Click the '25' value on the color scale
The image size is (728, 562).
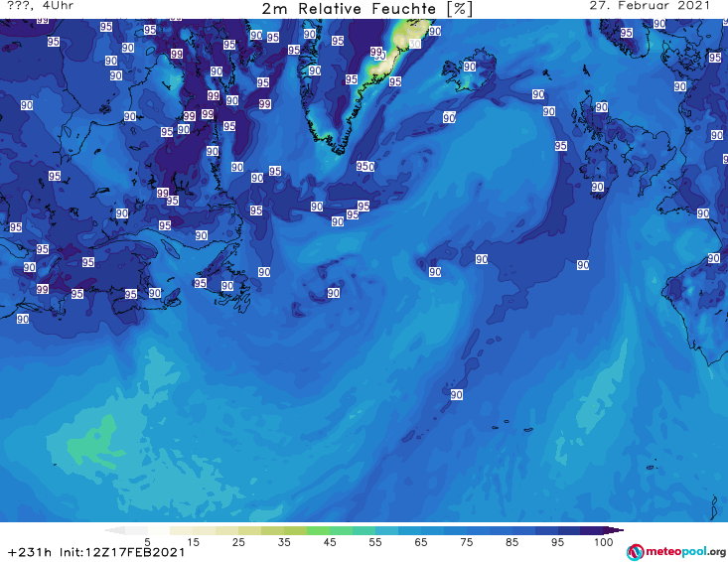pyautogui.click(x=238, y=542)
